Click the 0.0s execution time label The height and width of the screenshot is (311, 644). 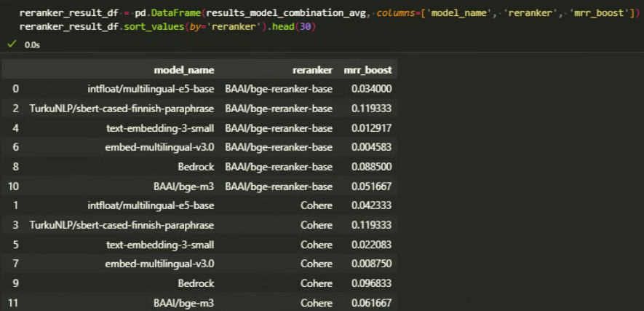[x=32, y=44]
